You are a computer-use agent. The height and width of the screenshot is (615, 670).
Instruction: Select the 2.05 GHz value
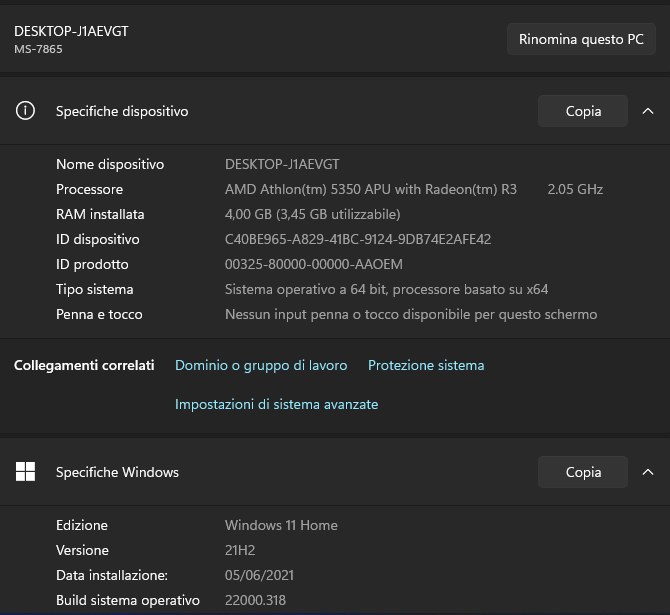coord(575,189)
